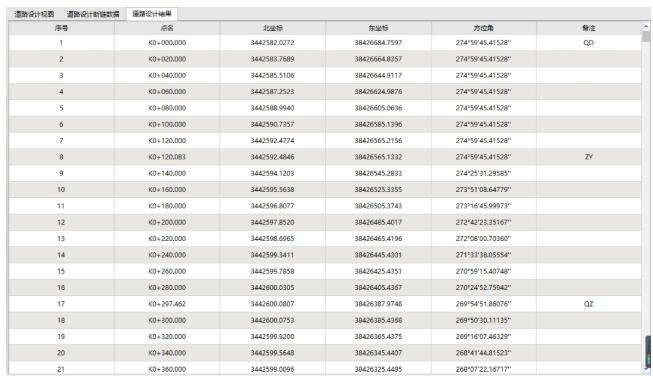Click easting value 38426605.0636
653x388 pixels.
378,108
